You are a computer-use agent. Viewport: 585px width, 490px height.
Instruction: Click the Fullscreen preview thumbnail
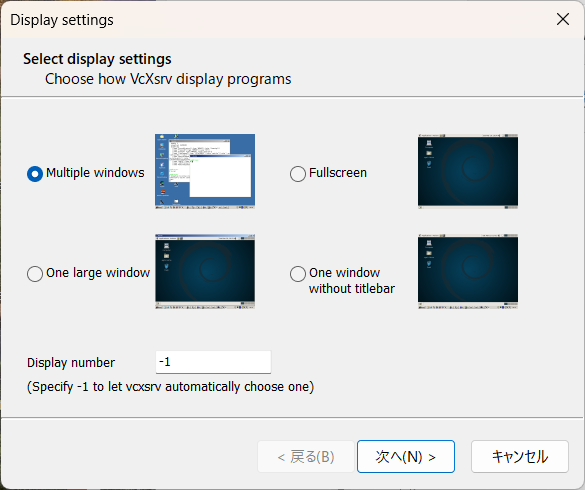tap(468, 171)
